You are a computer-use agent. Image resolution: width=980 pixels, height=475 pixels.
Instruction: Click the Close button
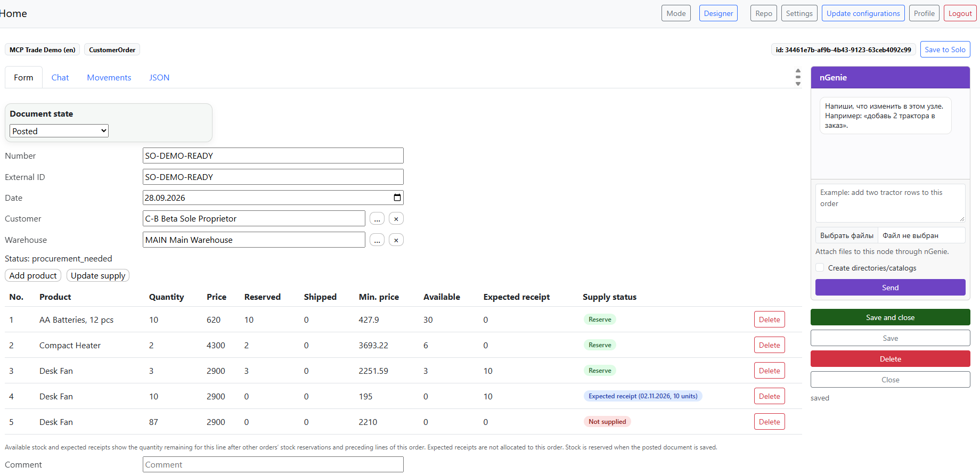pyautogui.click(x=891, y=380)
